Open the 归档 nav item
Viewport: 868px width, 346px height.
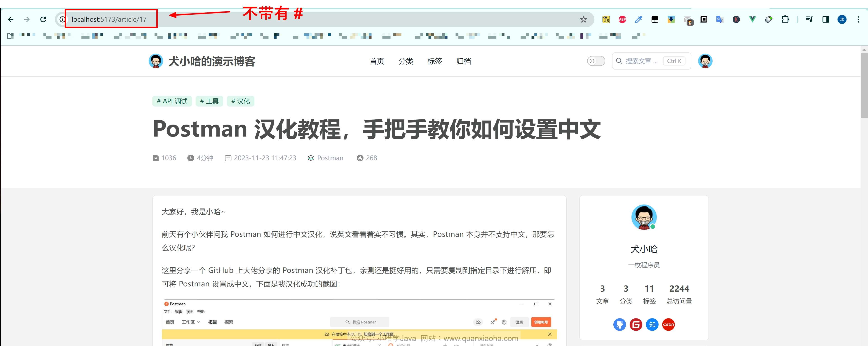[x=464, y=61]
